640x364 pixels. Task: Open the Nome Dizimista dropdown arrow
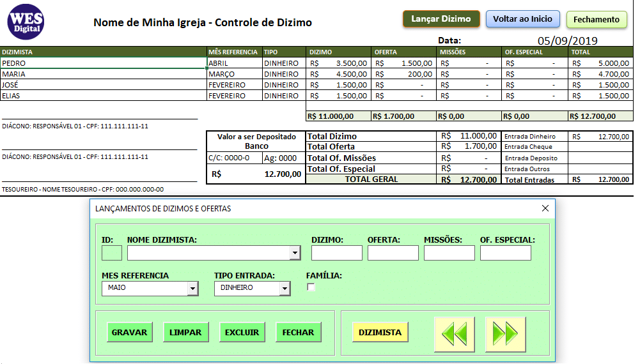pos(295,253)
